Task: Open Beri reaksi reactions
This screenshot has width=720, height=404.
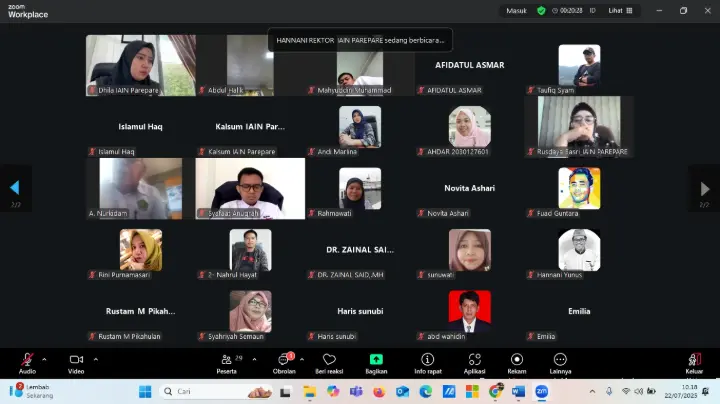Action: (x=330, y=360)
